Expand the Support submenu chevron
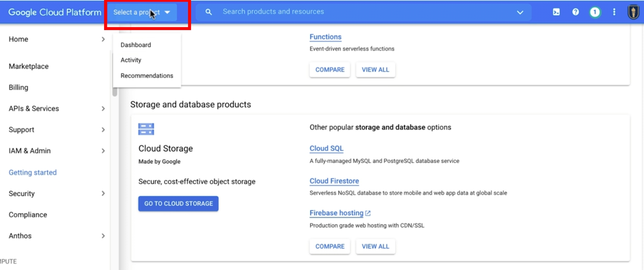Image resolution: width=644 pixels, height=270 pixels. click(x=103, y=130)
